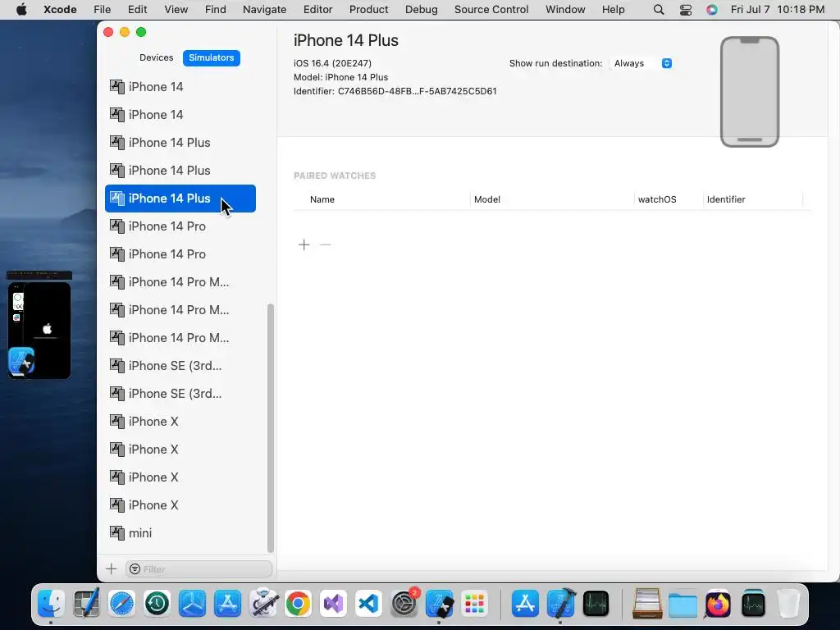The width and height of the screenshot is (840, 630).
Task: Open the View menu
Action: (176, 10)
